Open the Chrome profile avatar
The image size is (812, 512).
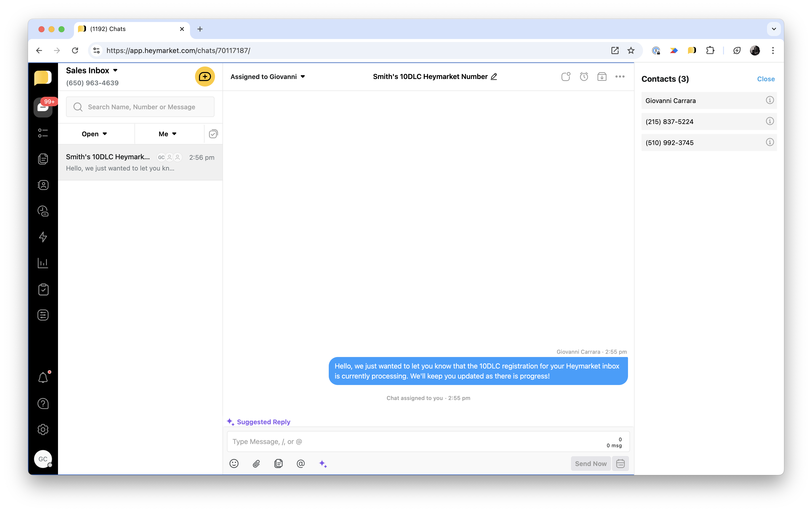pos(755,50)
